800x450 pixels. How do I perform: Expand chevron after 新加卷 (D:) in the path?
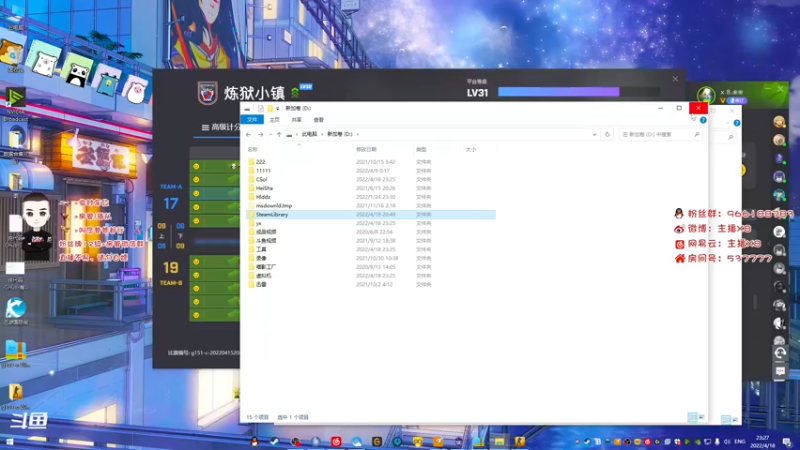click(358, 134)
